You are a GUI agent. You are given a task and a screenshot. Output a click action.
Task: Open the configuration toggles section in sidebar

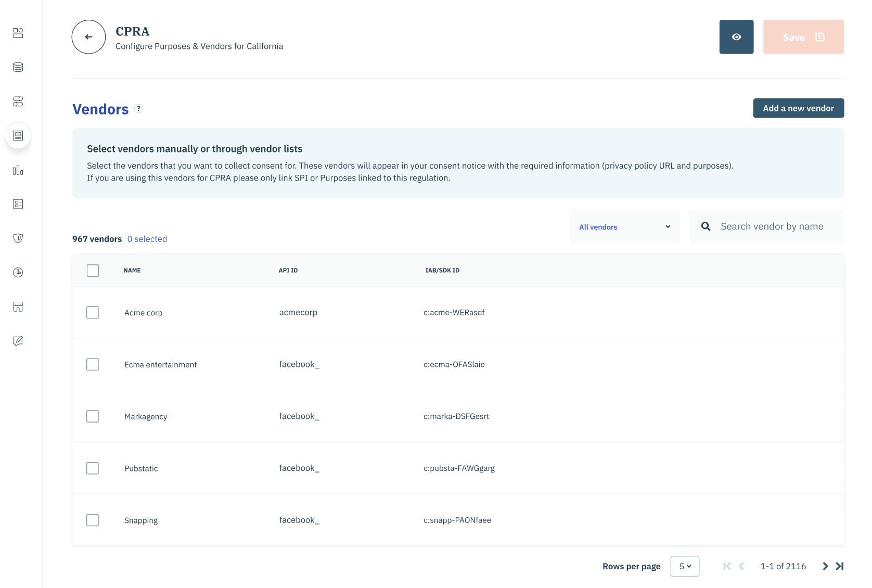coord(18,102)
